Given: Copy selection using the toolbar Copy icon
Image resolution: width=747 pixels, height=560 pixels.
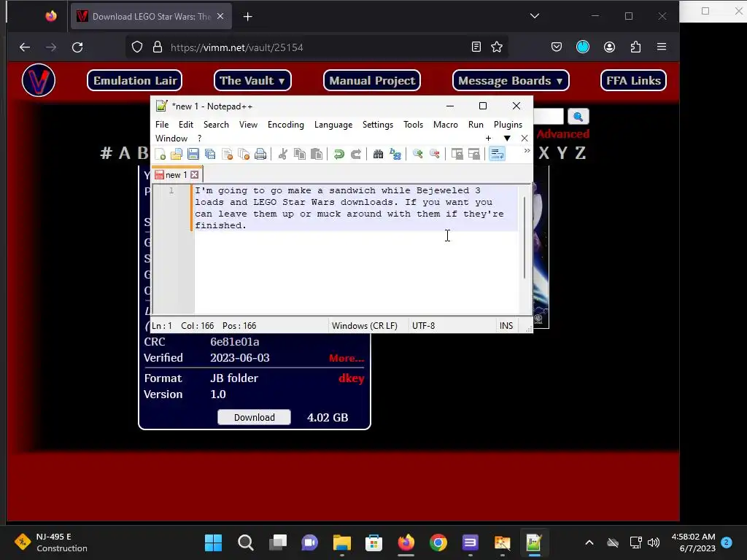Looking at the screenshot, I should pos(300,155).
